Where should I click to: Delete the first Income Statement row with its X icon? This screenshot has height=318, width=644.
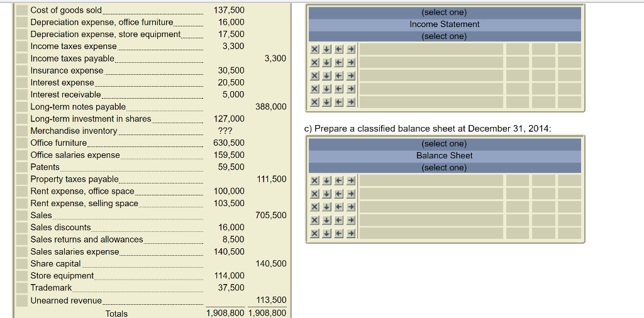(314, 49)
